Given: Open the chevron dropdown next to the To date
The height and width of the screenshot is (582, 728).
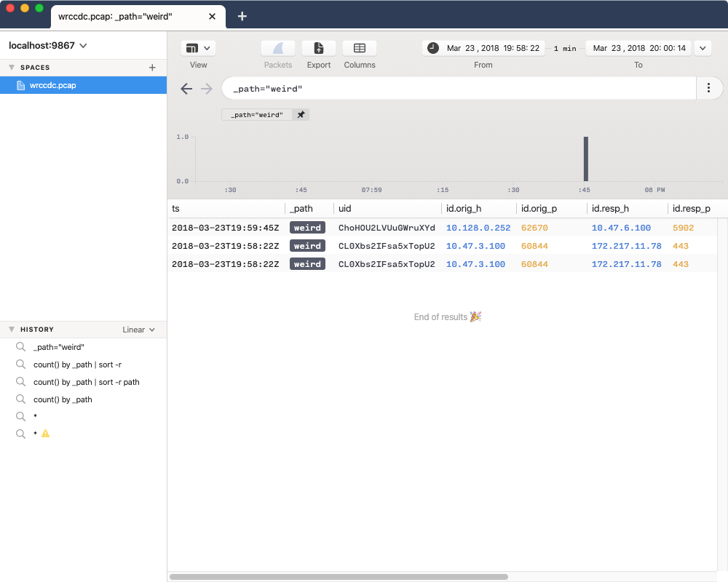Looking at the screenshot, I should (x=702, y=47).
